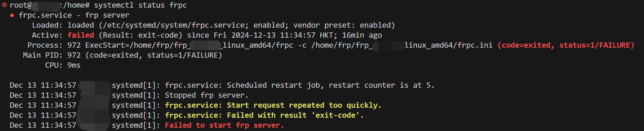
Task: Click the yellow "Failed with result 'exit-code'" message
Action: [295, 115]
